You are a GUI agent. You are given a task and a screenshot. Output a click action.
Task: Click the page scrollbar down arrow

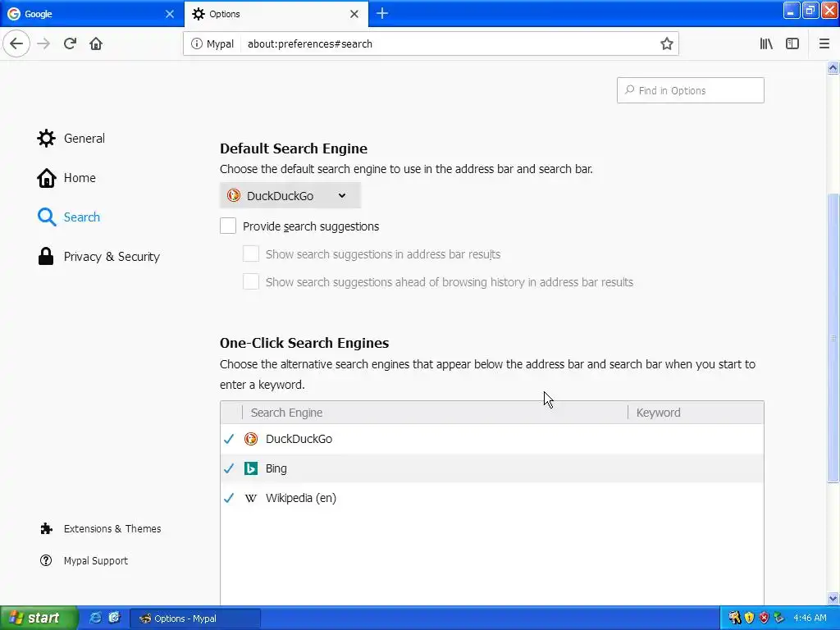(833, 598)
